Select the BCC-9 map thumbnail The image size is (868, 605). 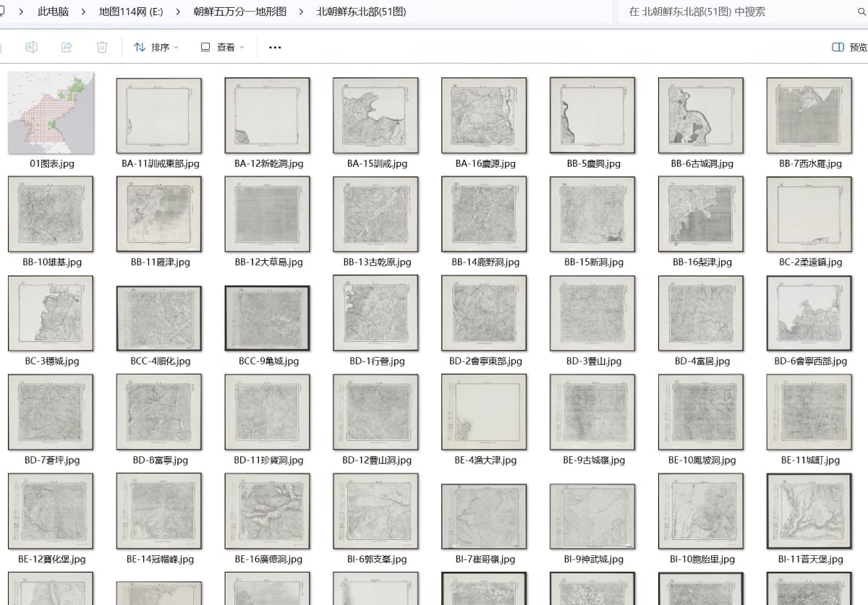(268, 318)
